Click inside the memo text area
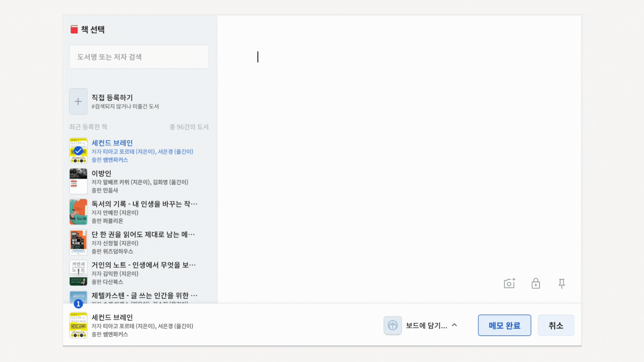644x362 pixels. [x=398, y=151]
